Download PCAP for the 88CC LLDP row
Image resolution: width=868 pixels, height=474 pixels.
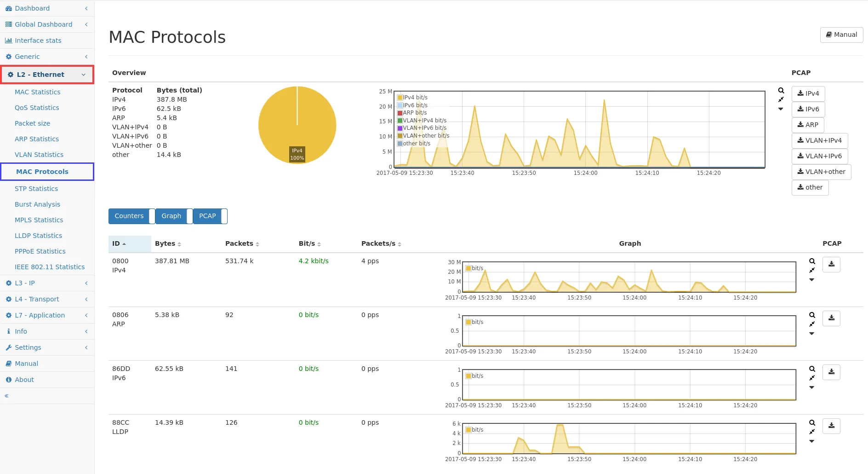tap(831, 426)
